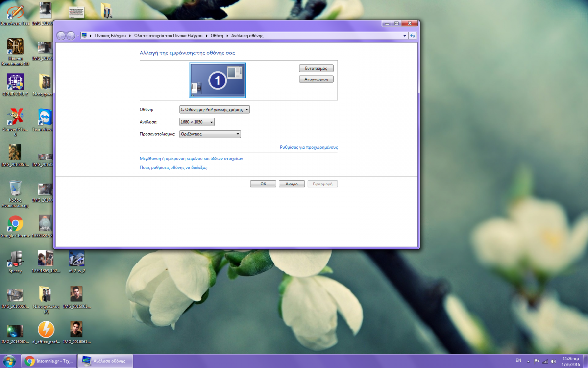Open the BurnAware Free desktop shortcut
This screenshot has height=368, width=588.
15,14
